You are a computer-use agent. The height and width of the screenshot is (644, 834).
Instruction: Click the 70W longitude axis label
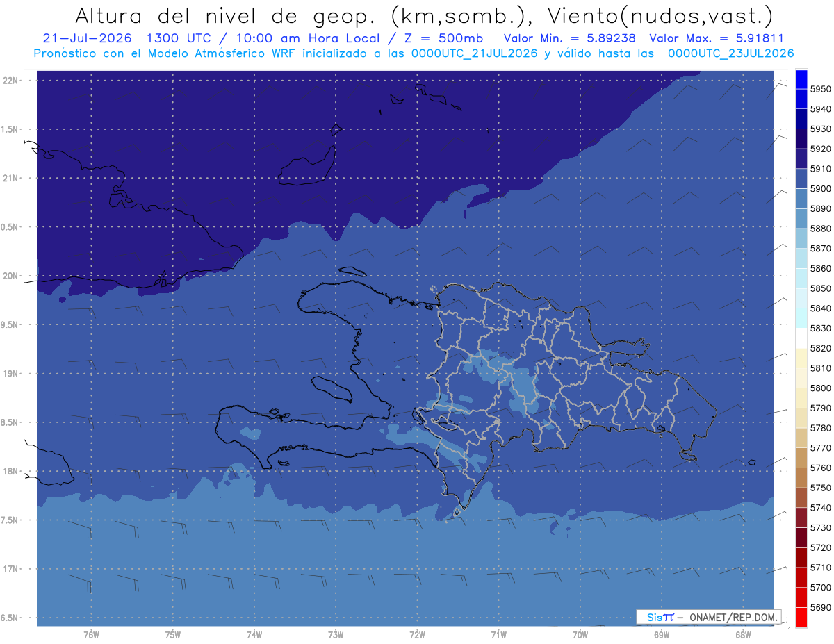tap(580, 634)
